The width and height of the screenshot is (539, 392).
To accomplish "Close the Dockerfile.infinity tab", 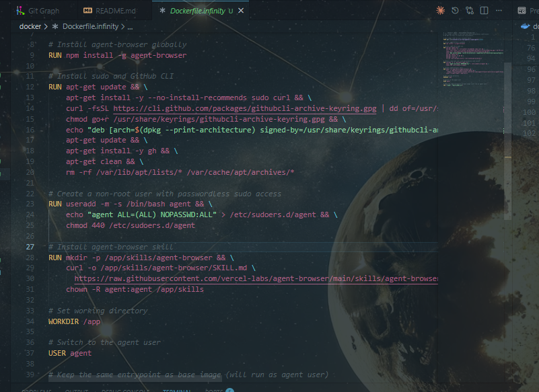I will click(242, 11).
